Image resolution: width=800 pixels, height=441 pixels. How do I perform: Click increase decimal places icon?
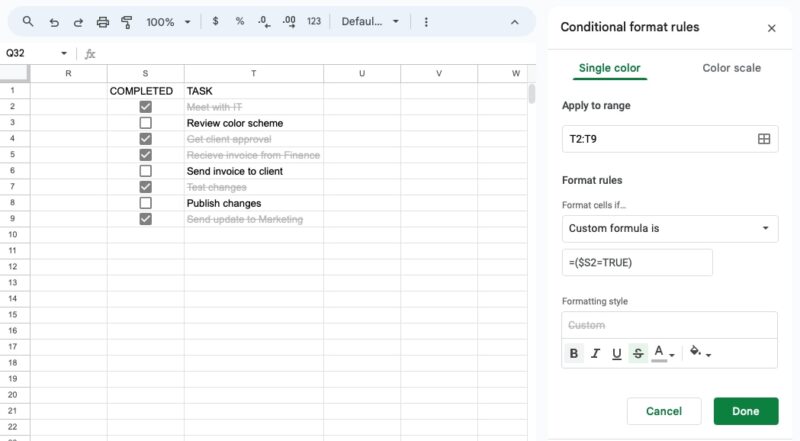click(289, 21)
